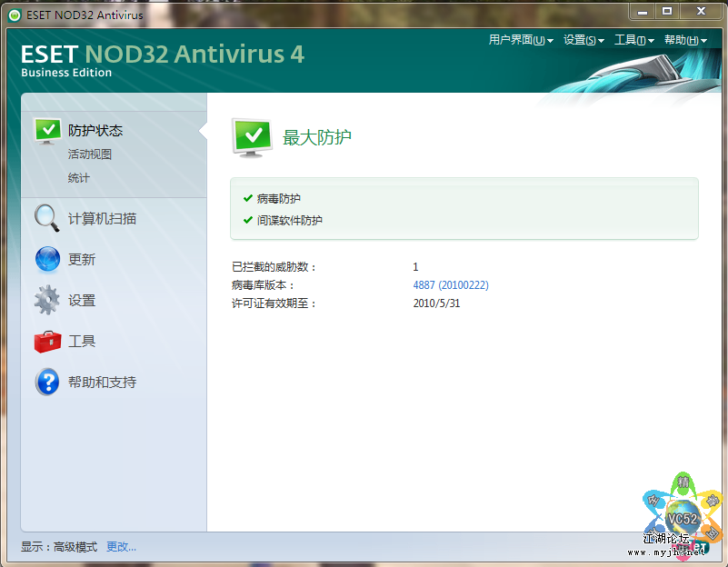Click the red toolbox Tools icon
This screenshot has width=728, height=567.
tap(47, 342)
